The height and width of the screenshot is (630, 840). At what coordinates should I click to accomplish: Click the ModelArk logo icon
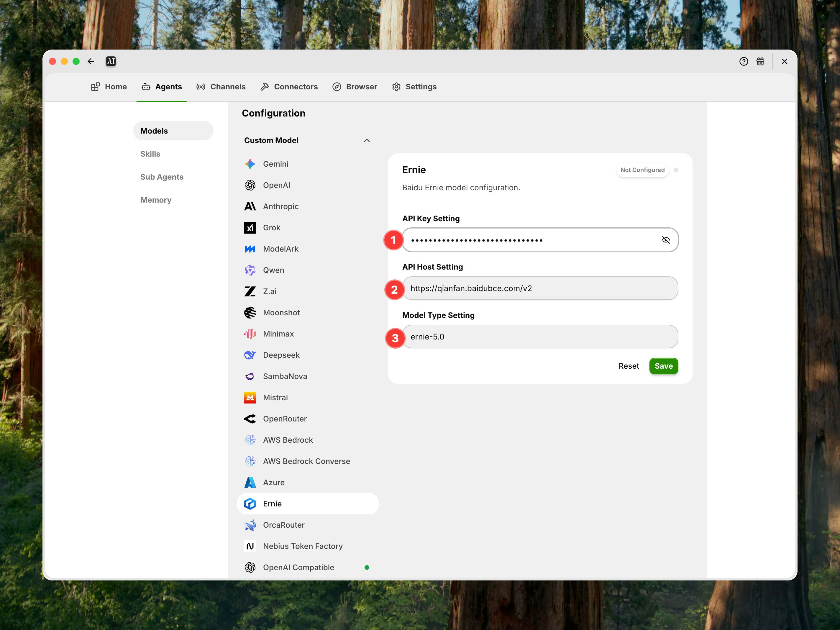pyautogui.click(x=250, y=249)
